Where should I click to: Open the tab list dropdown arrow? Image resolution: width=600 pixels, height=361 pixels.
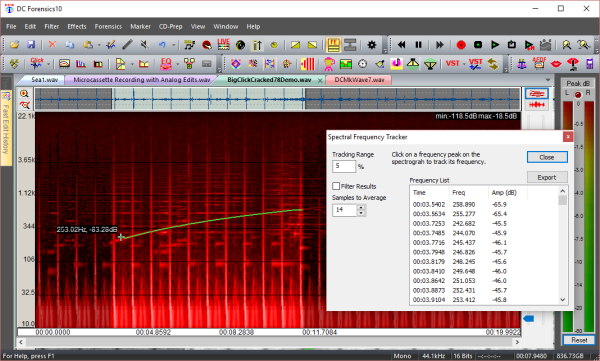548,80
